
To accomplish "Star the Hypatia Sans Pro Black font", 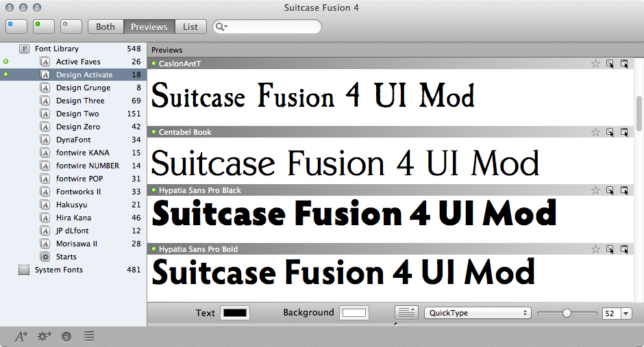I will [595, 190].
